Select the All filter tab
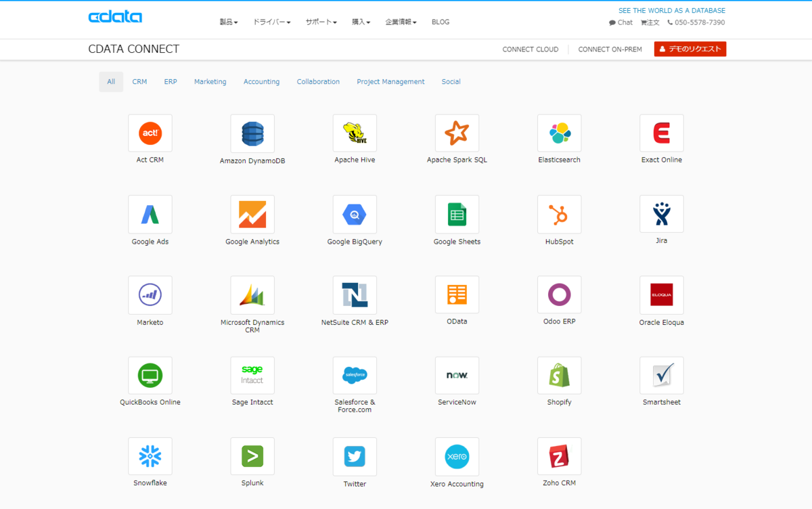This screenshot has width=812, height=509. click(x=111, y=82)
